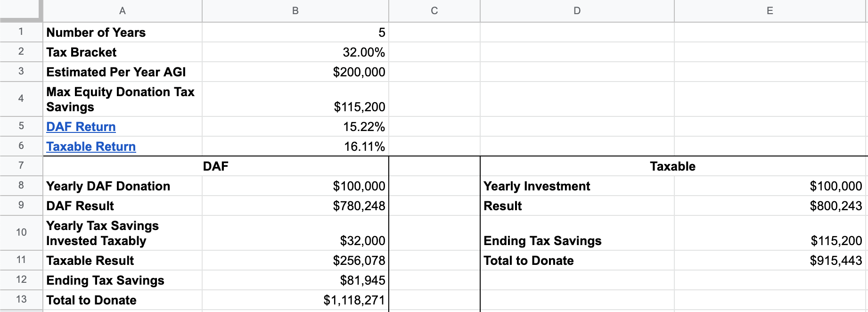Image resolution: width=868 pixels, height=312 pixels.
Task: Select column D header
Action: click(577, 10)
